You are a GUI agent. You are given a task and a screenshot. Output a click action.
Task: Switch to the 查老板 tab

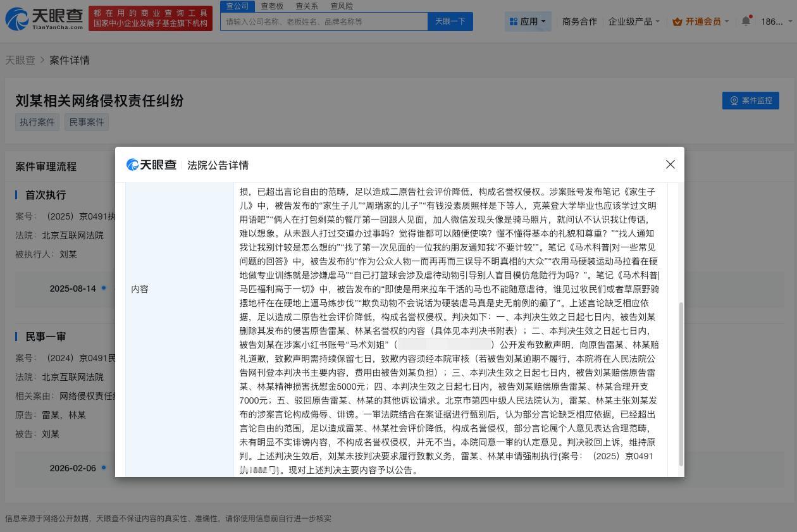click(271, 6)
